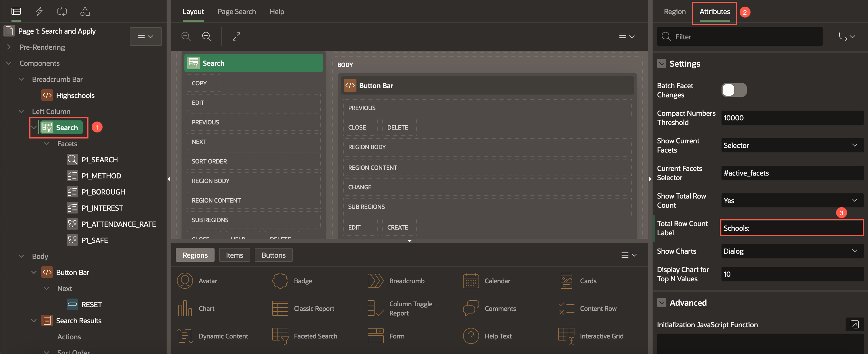Open the tree pane menu dropdown

[x=146, y=36]
